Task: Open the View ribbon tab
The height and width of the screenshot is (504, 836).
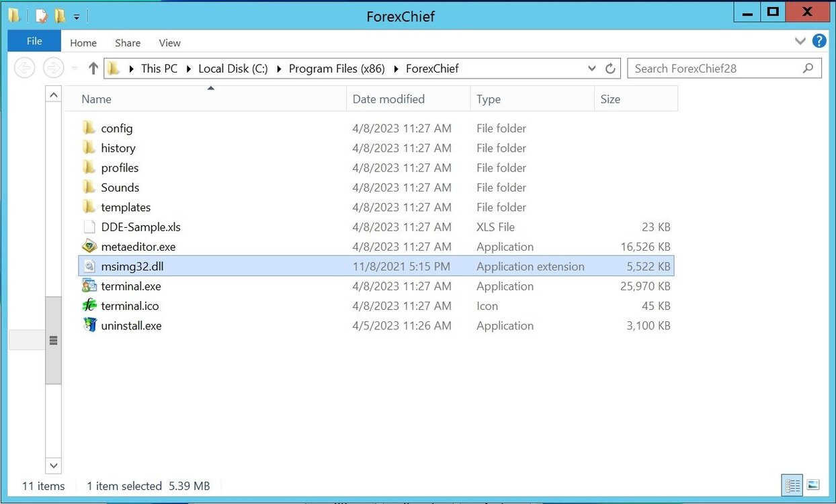Action: [169, 42]
